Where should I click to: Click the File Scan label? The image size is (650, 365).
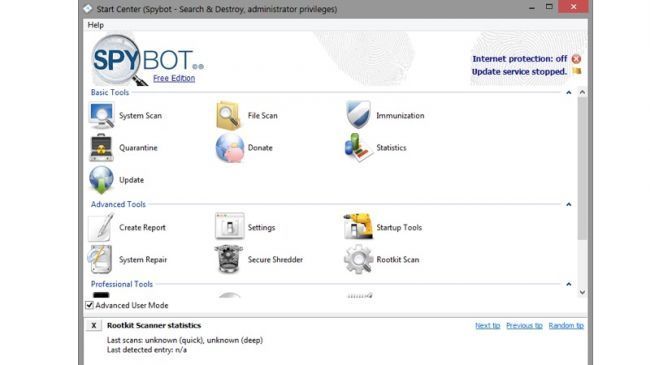pyautogui.click(x=262, y=116)
